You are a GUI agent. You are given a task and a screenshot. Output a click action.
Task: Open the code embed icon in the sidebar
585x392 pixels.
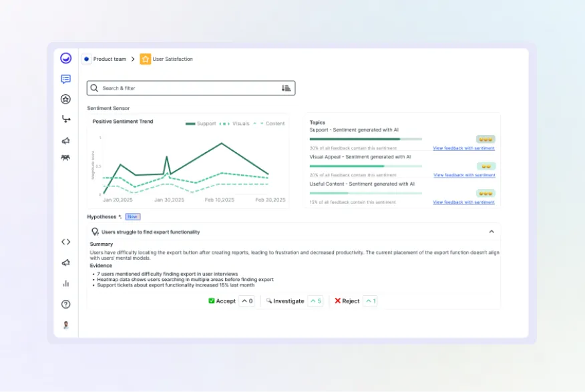(65, 242)
